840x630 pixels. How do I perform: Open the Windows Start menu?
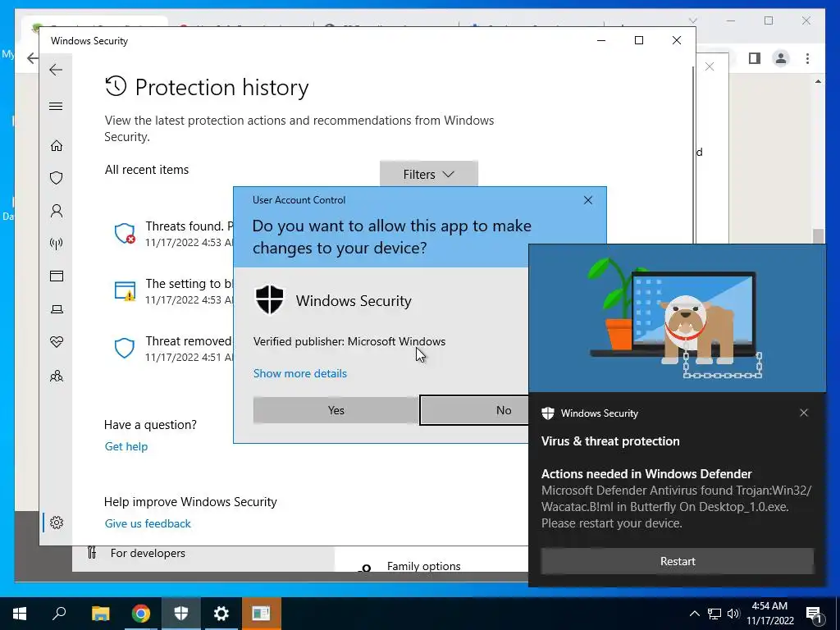(20, 614)
